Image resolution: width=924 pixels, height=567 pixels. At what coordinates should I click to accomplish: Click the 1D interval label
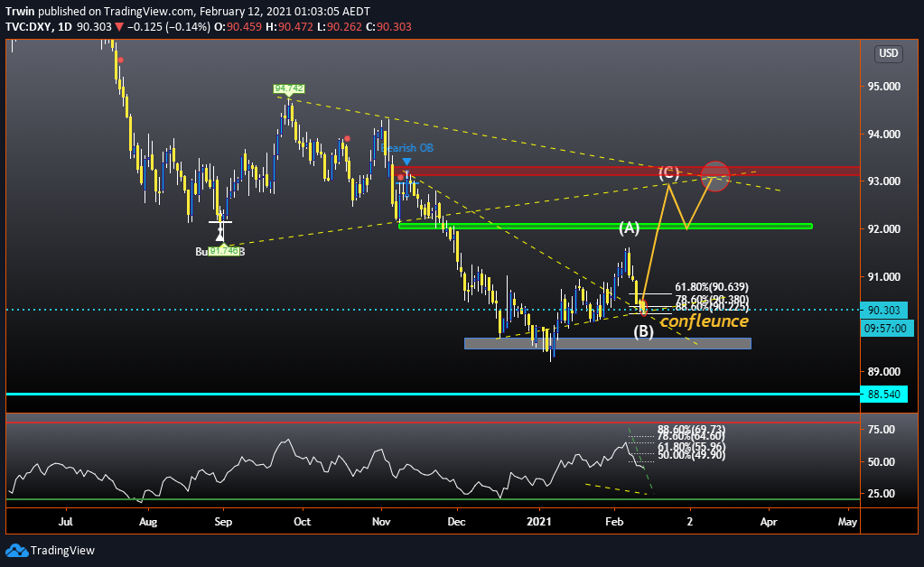[65, 27]
